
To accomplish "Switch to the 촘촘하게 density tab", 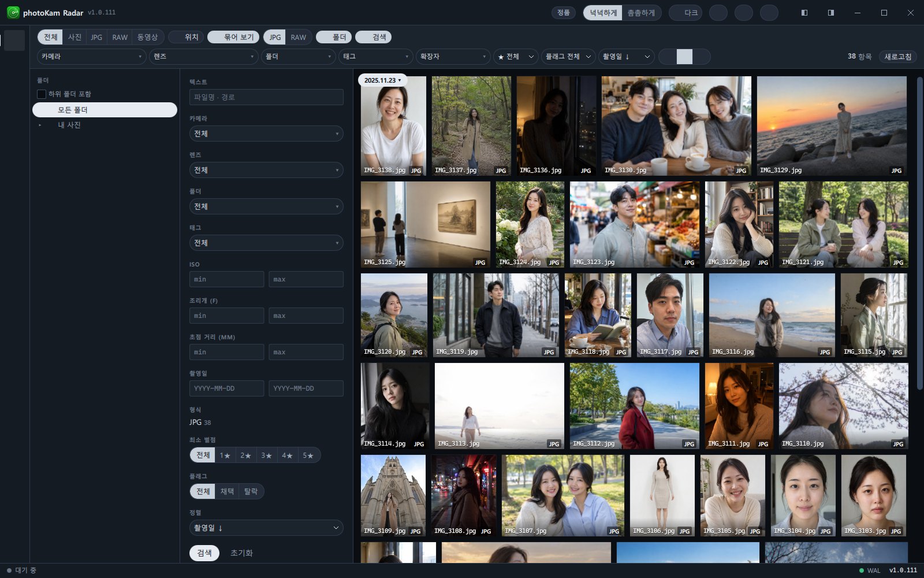I will tap(641, 13).
